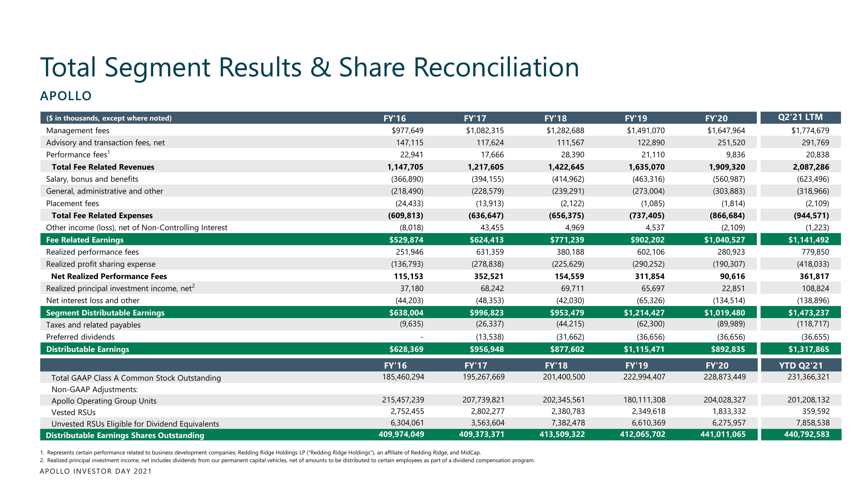Select Total GAAP Class A Common Stock label
Image resolution: width=868 pixels, height=488 pixels.
tap(136, 378)
